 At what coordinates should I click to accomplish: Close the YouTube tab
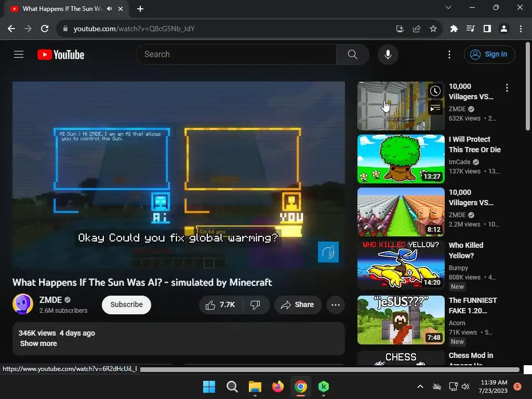pyautogui.click(x=121, y=9)
